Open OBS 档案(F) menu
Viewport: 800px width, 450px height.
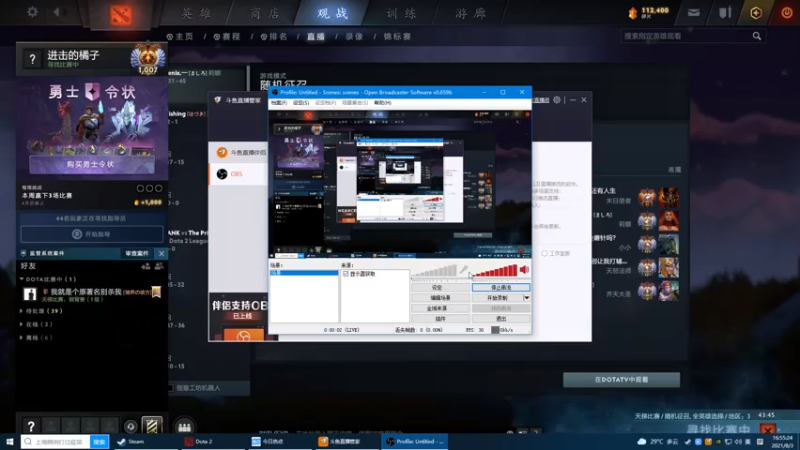click(x=279, y=103)
